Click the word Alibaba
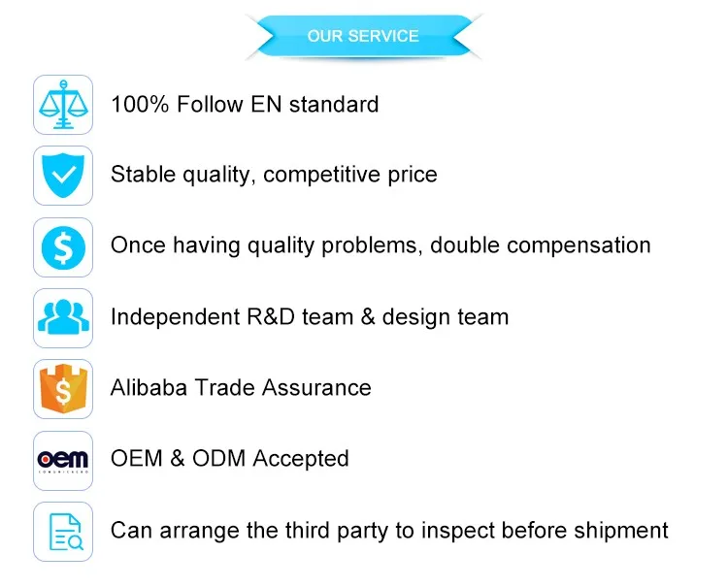Image resolution: width=728 pixels, height=587 pixels. coord(149,387)
